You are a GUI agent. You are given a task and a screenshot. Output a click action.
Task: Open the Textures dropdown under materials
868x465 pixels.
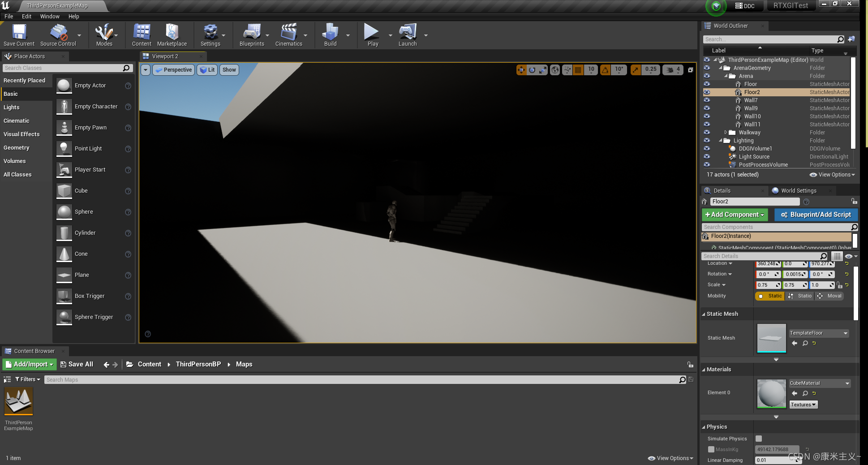[803, 405]
